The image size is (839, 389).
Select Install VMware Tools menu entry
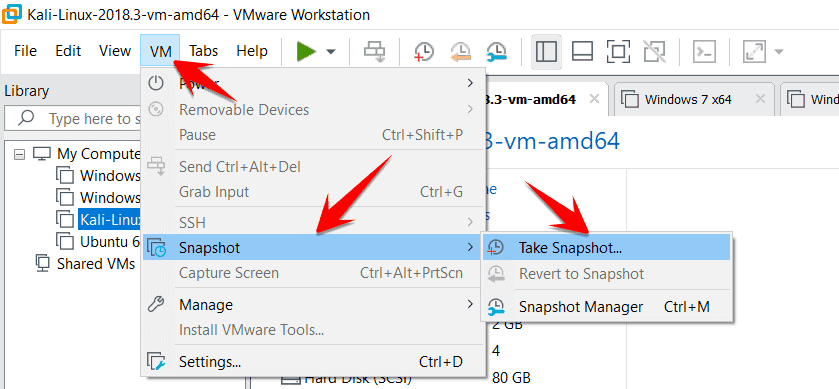pos(313,329)
